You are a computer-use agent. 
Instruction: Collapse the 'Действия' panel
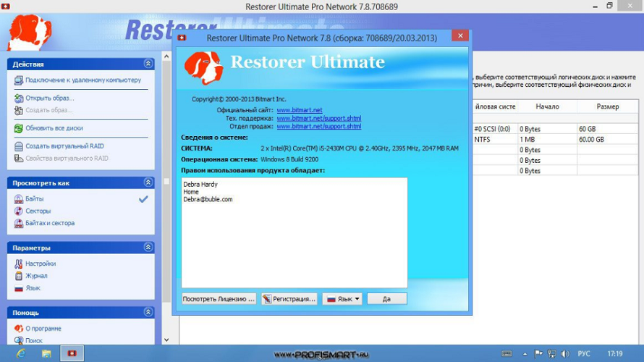148,64
